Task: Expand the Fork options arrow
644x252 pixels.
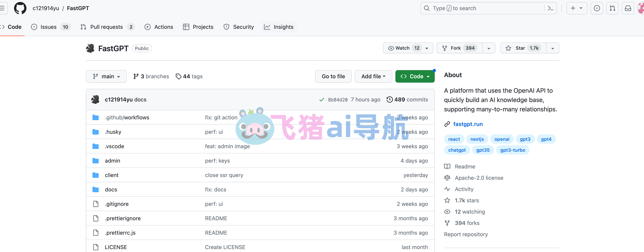Action: (x=488, y=48)
